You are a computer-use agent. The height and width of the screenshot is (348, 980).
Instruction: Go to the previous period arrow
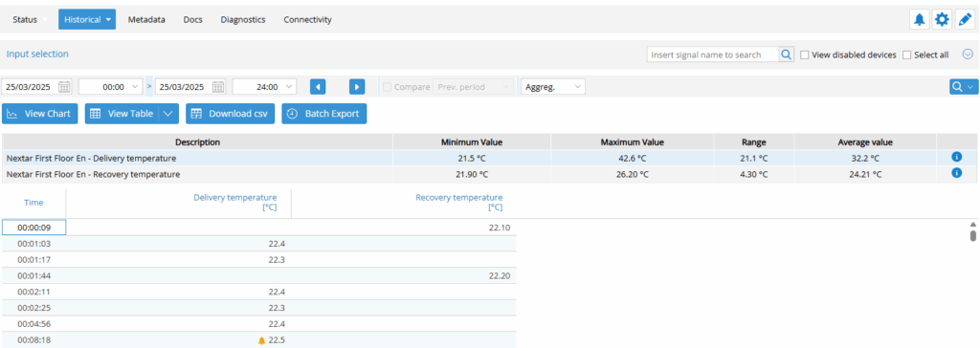coord(318,87)
